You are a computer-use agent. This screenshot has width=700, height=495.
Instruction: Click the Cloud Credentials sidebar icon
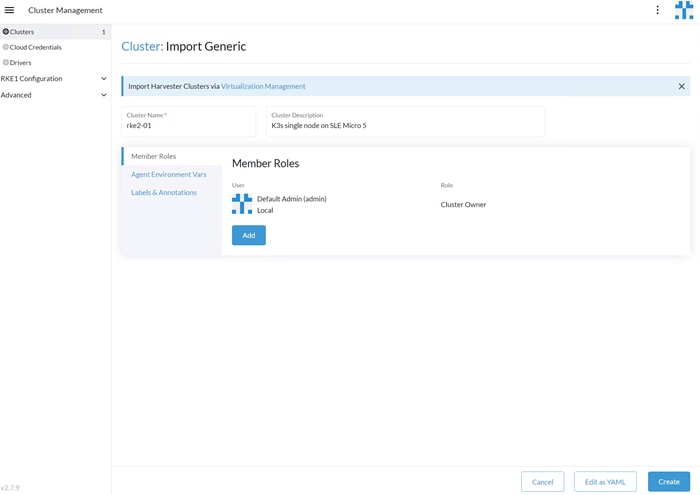pos(6,47)
